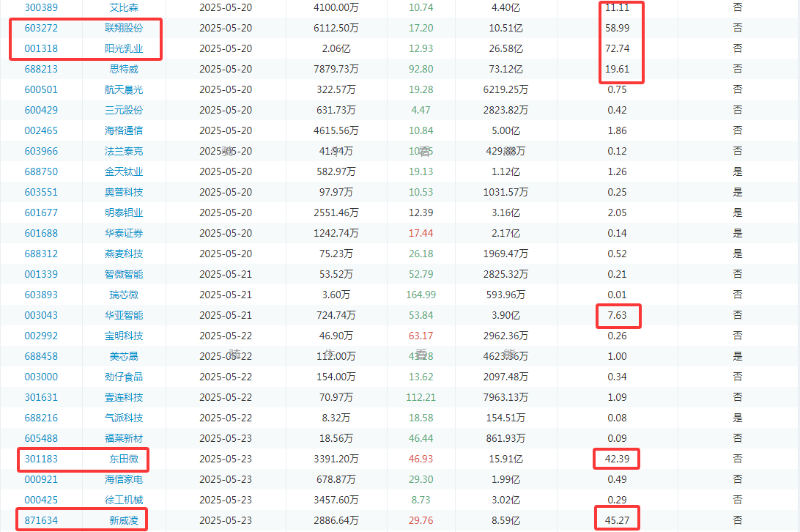Click stock code 000425

41,500
